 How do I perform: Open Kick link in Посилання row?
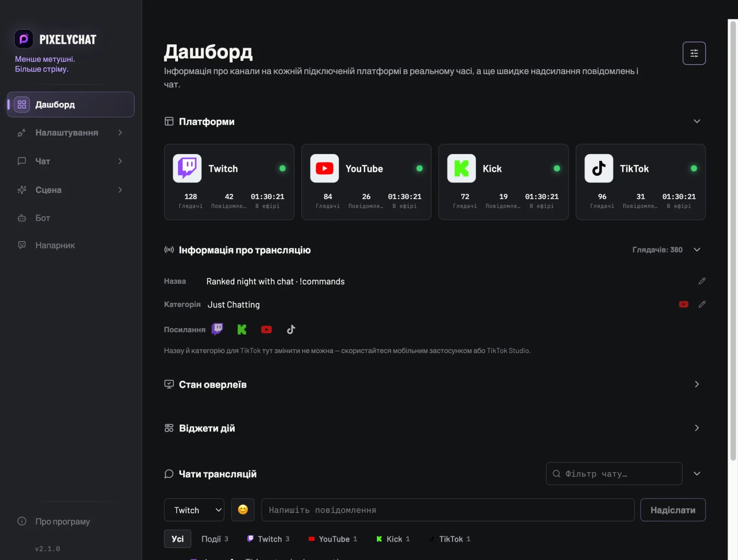242,330
